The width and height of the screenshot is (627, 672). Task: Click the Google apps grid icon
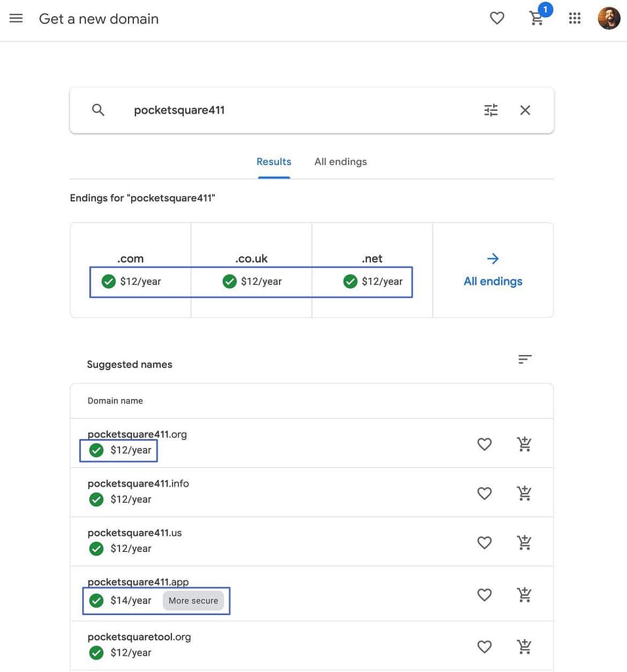pos(574,18)
